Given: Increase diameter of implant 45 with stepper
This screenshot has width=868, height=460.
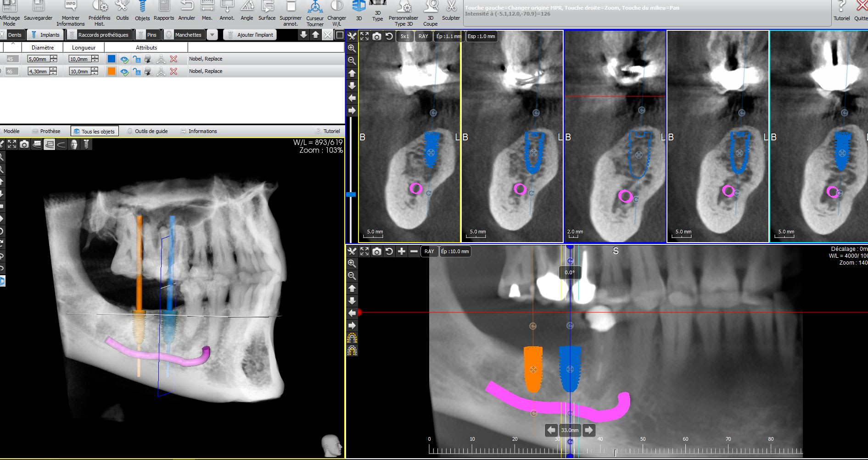Looking at the screenshot, I should click(x=54, y=57).
